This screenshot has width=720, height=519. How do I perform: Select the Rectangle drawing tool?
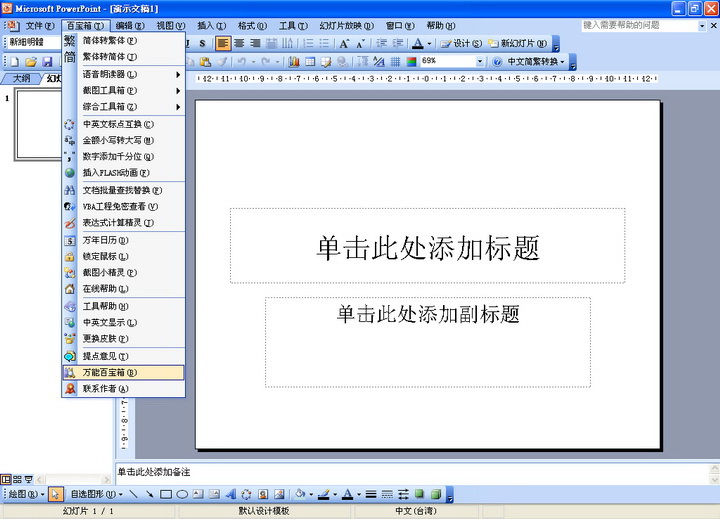(166, 495)
